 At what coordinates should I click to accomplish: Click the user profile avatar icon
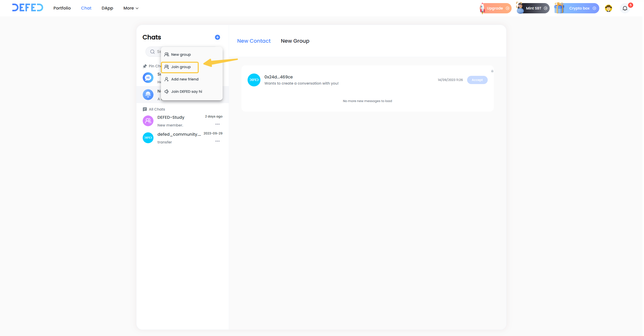tap(608, 8)
